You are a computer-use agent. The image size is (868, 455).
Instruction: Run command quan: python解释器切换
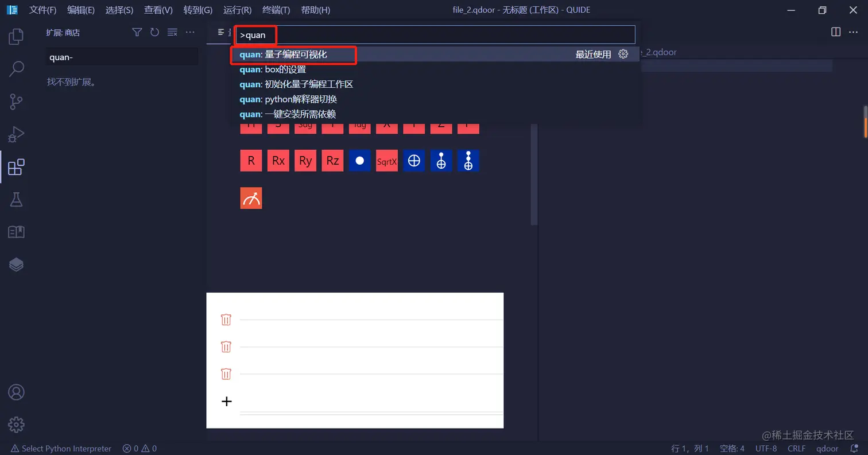(435, 99)
